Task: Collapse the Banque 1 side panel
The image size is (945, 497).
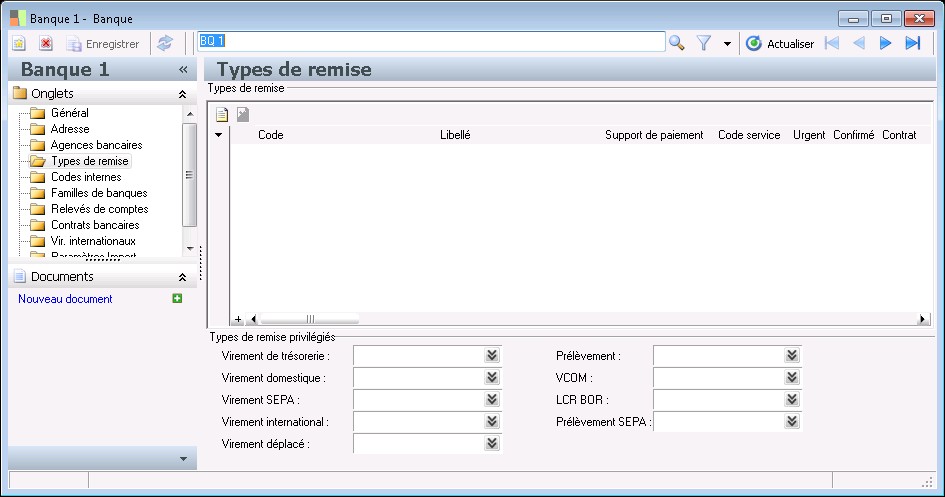Action: click(183, 70)
